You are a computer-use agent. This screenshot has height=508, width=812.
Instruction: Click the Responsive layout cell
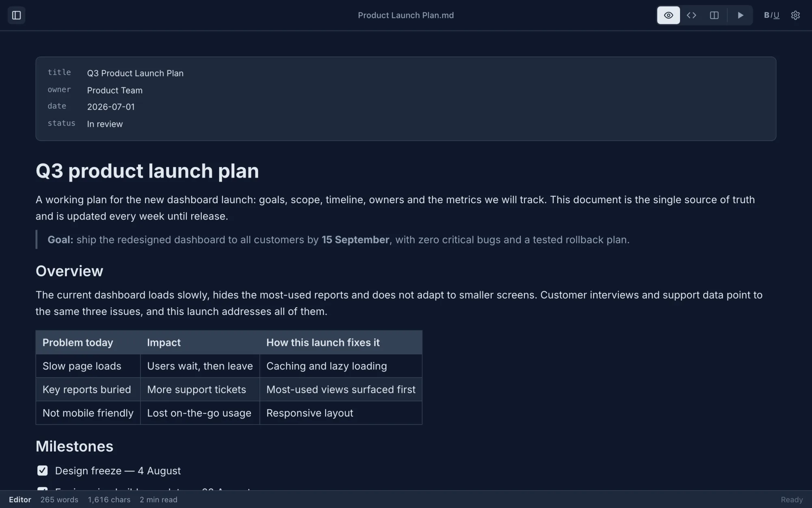(341, 413)
